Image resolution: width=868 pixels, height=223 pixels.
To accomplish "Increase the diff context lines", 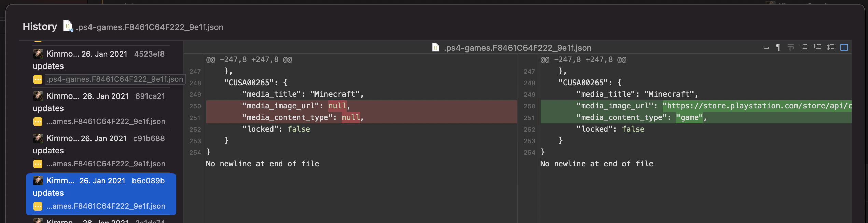I will tap(817, 48).
